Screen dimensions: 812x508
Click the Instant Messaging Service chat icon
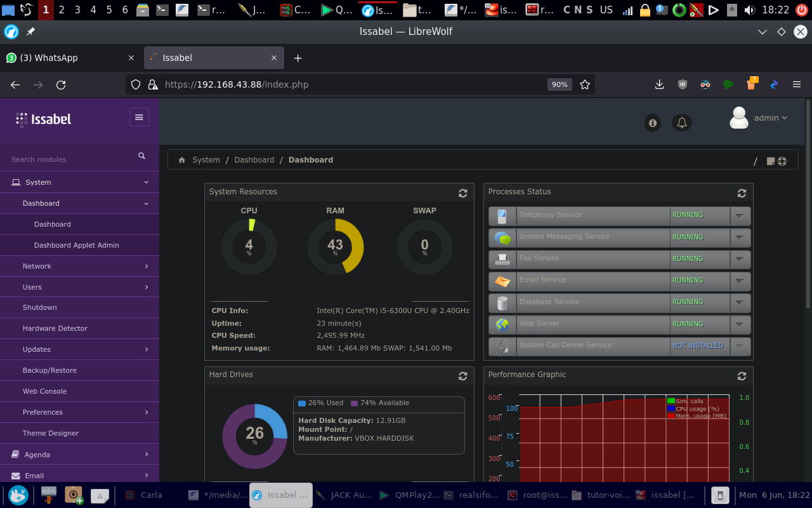tap(502, 237)
